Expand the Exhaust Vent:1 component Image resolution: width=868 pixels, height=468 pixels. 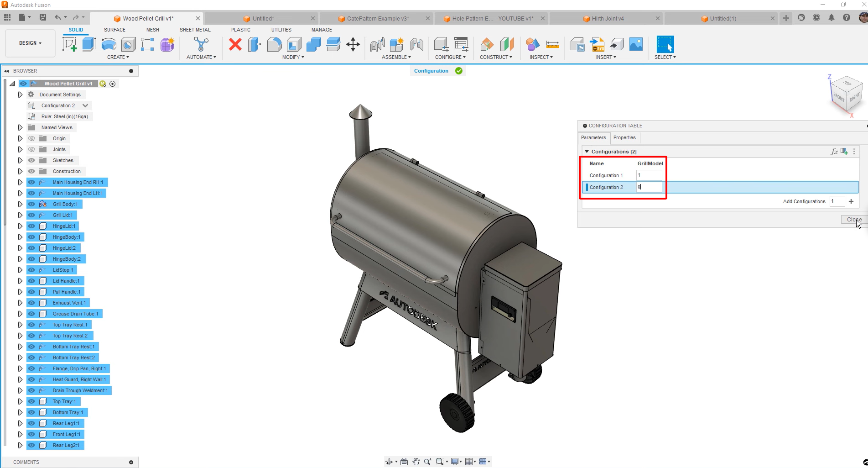tap(20, 303)
